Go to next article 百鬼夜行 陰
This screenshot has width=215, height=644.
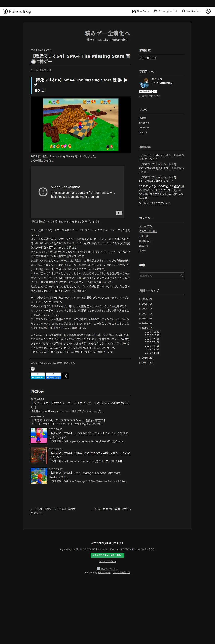pos(112,509)
